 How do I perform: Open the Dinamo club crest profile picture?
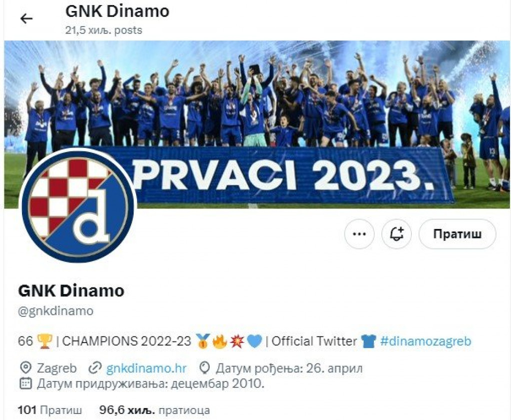(78, 205)
